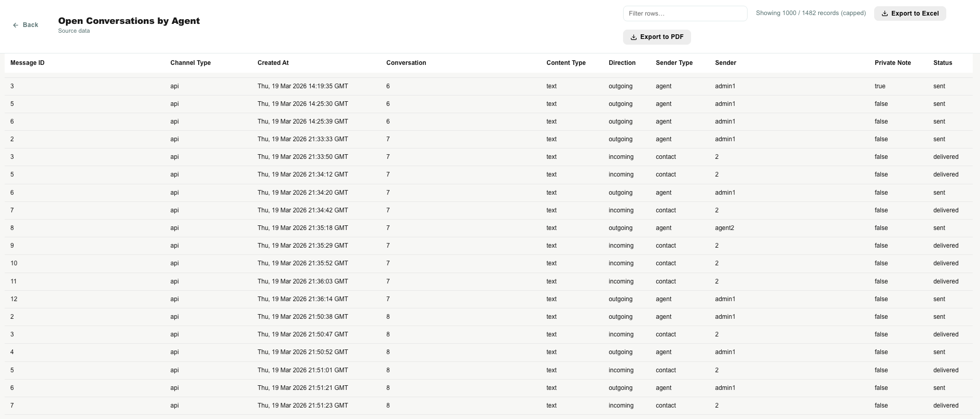Screen dimensions: 980x419
Task: Click the Export to PDF button
Action: [x=657, y=37]
